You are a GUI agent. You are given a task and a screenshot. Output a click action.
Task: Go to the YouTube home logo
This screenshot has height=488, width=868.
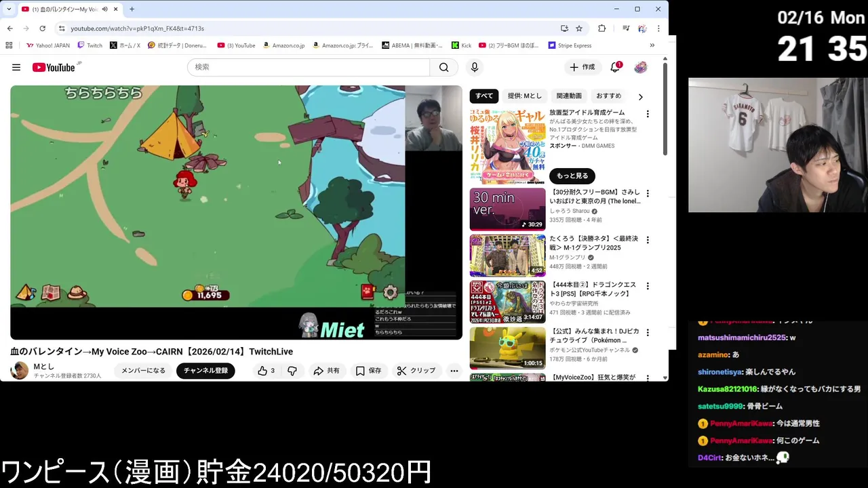coord(54,67)
